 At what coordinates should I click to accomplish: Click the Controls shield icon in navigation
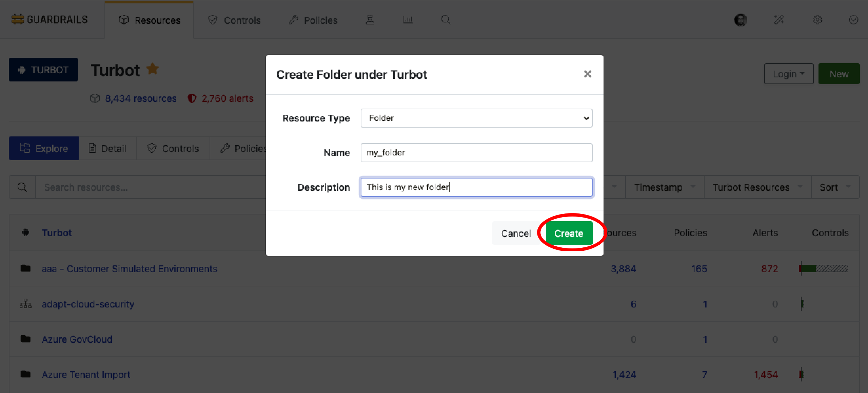coord(212,20)
